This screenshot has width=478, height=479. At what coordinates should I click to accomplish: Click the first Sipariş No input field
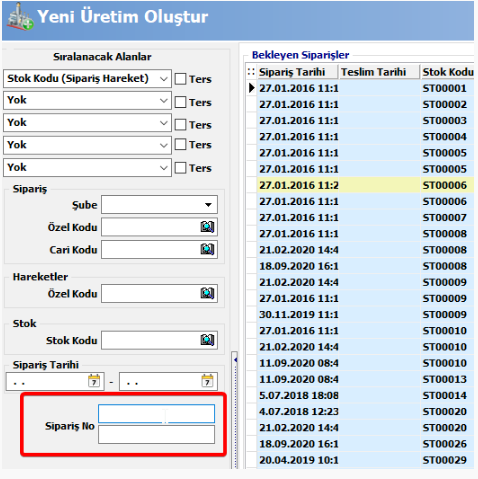coord(156,414)
